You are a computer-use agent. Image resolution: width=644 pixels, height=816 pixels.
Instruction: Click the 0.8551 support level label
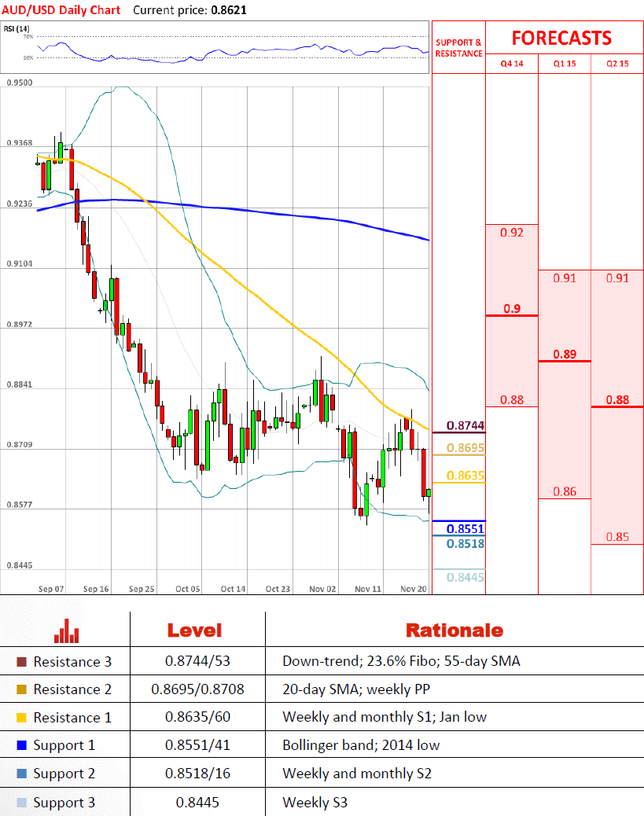click(x=466, y=529)
